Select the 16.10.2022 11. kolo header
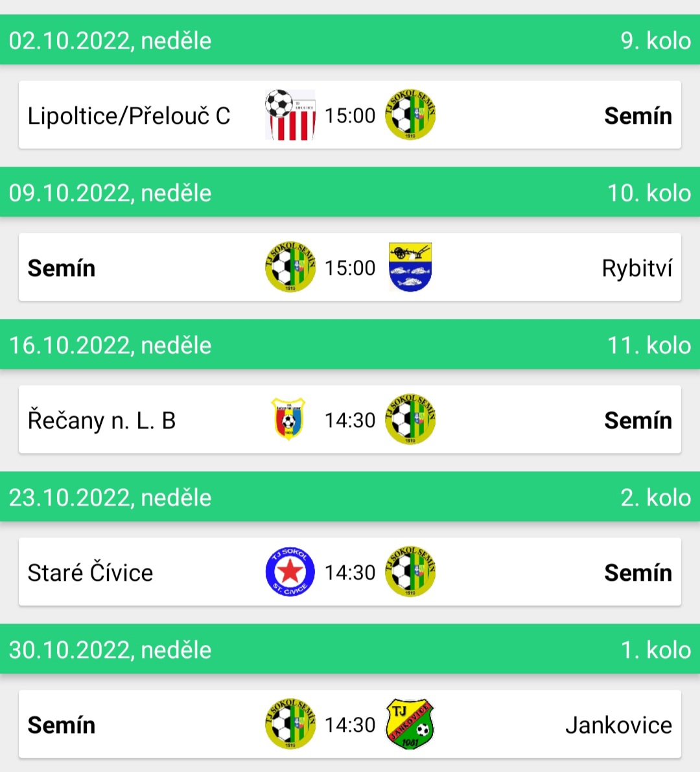 tap(350, 345)
